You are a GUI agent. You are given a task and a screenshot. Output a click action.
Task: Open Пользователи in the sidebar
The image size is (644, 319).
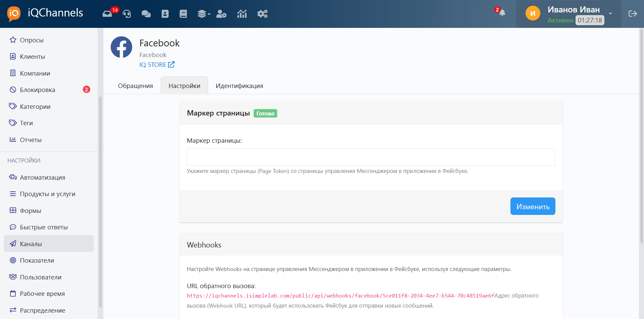pyautogui.click(x=49, y=277)
